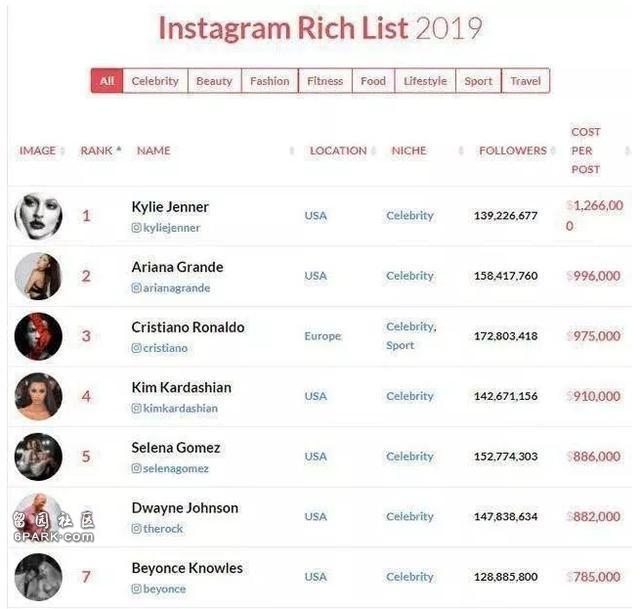
Task: Show the Sport niche tab
Action: [478, 81]
